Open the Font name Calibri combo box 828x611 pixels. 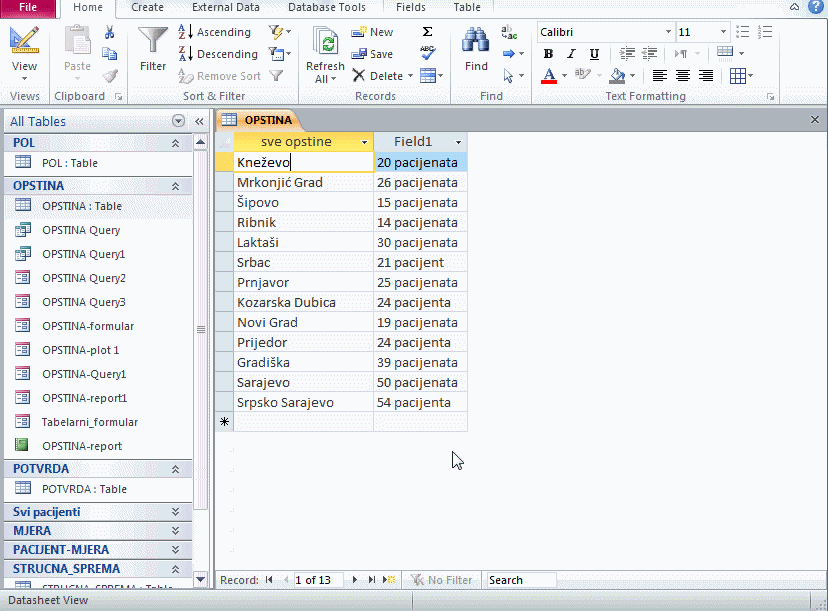pos(605,32)
